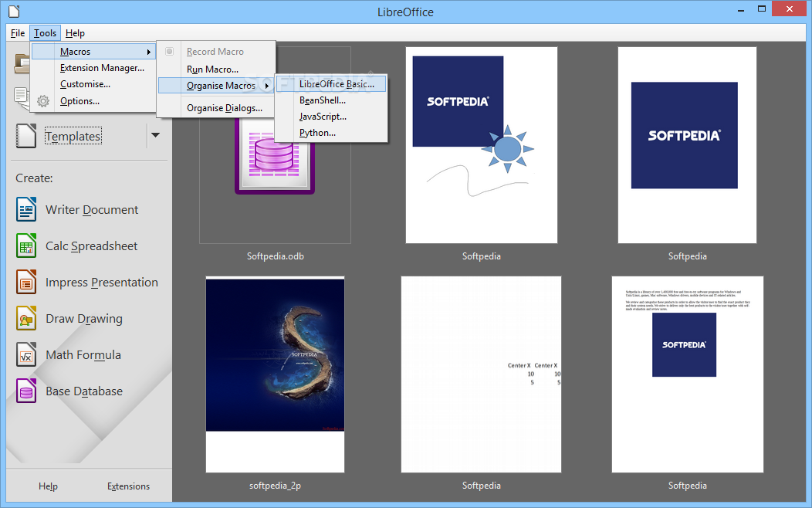Close the LibreOffice window
Viewport: 812px width, 508px height.
[790, 8]
